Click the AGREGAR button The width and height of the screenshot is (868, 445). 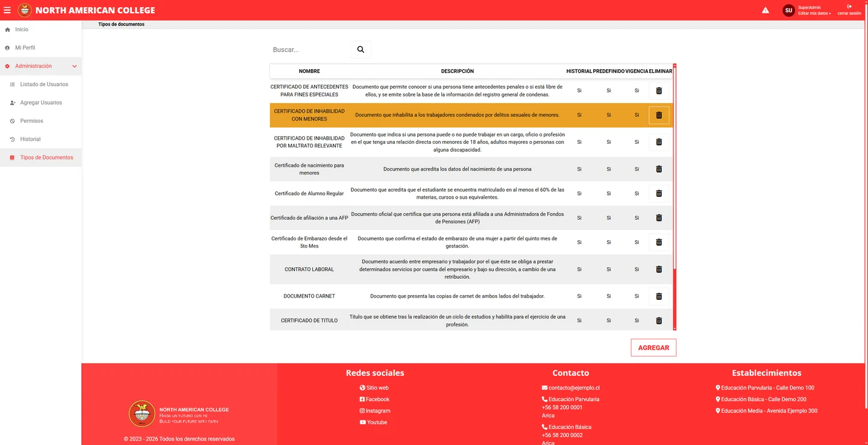653,347
